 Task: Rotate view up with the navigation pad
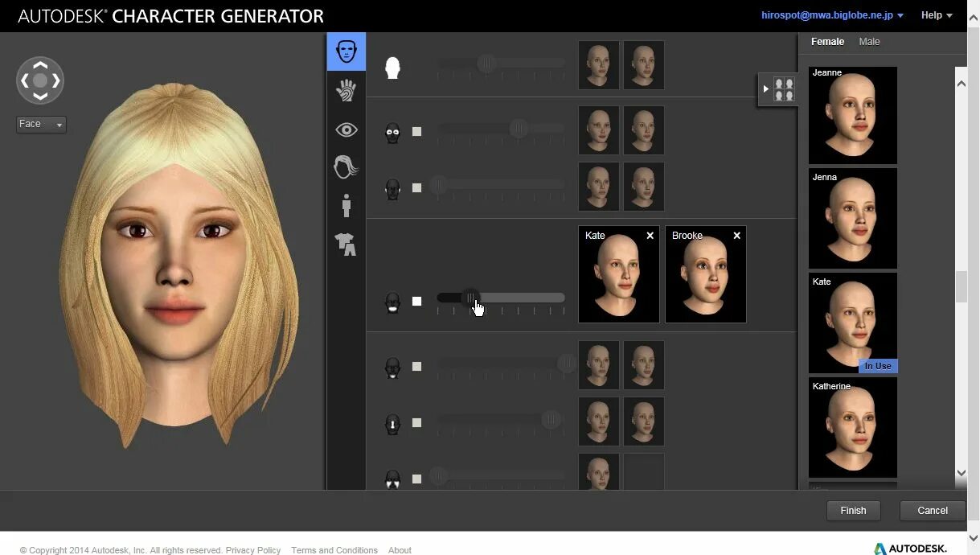coord(40,64)
